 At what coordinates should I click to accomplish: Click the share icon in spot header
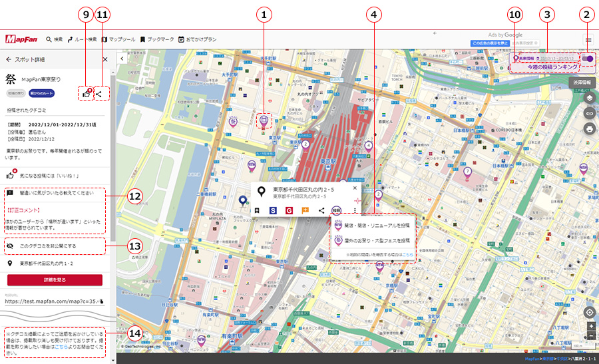pos(99,94)
